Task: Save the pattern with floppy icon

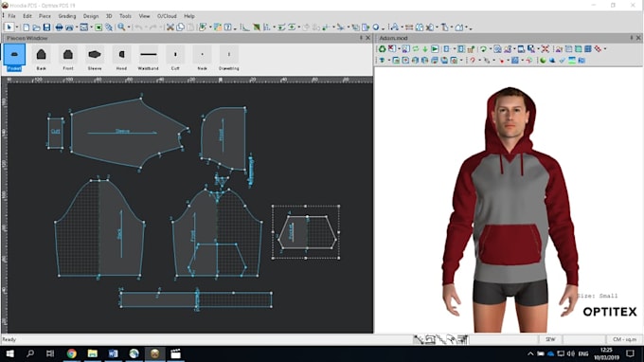Action: 46,27
